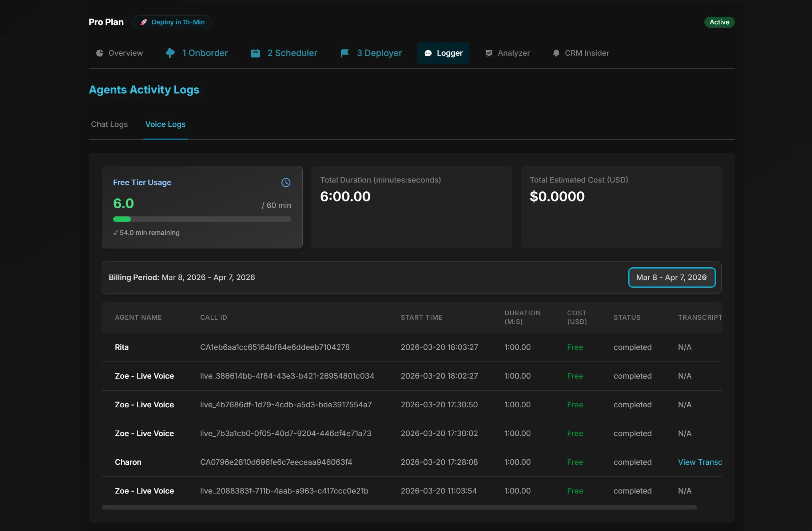Click the 6.0 usage value
812x531 pixels.
123,204
